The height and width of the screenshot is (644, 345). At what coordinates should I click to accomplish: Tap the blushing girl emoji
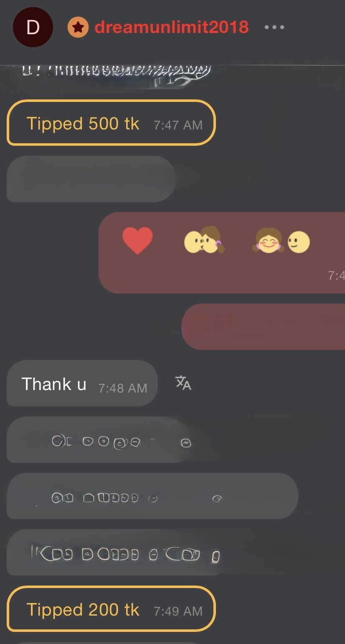point(268,241)
